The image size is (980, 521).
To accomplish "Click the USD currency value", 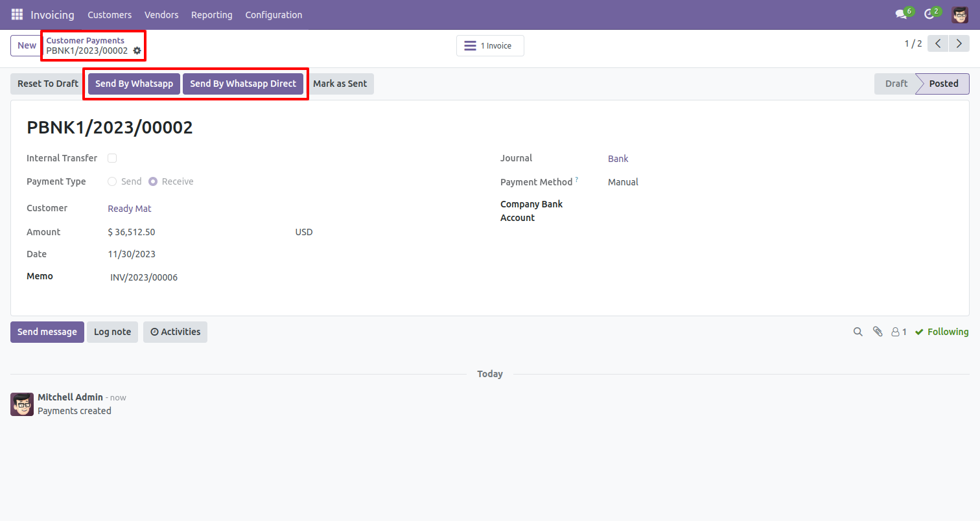I will click(x=304, y=232).
